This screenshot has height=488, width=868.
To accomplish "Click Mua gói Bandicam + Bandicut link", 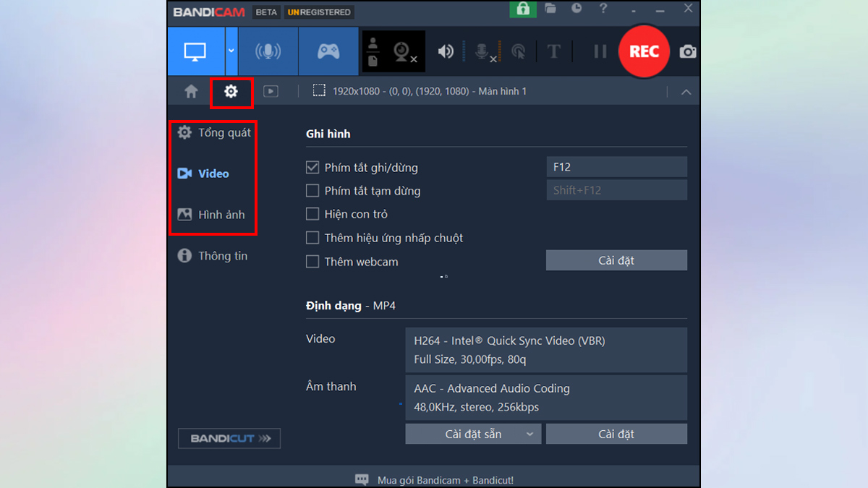I will point(446,480).
